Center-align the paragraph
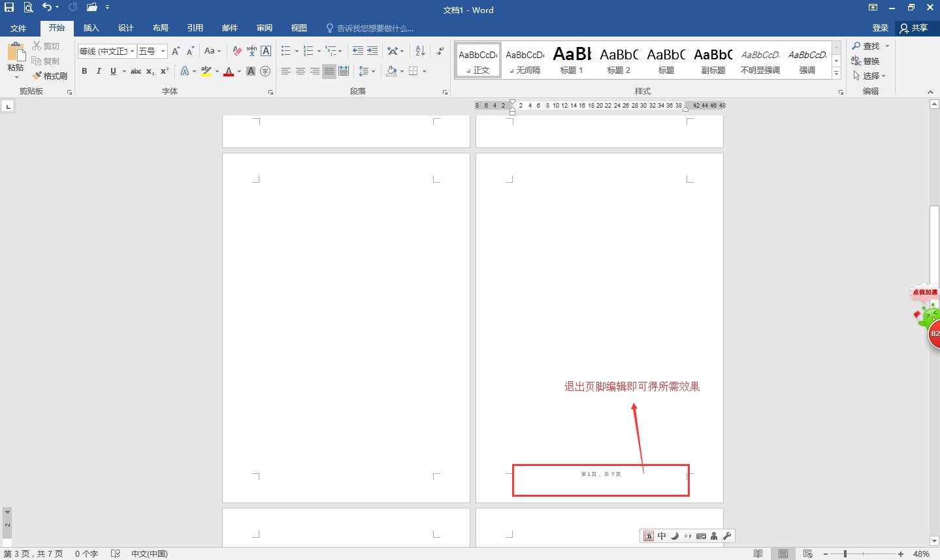940x560 pixels. click(299, 70)
